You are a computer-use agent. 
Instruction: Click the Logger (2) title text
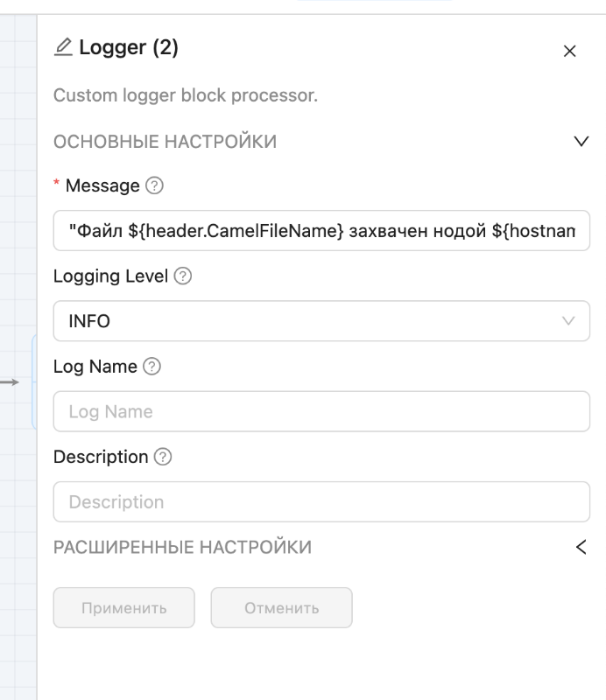pyautogui.click(x=129, y=48)
